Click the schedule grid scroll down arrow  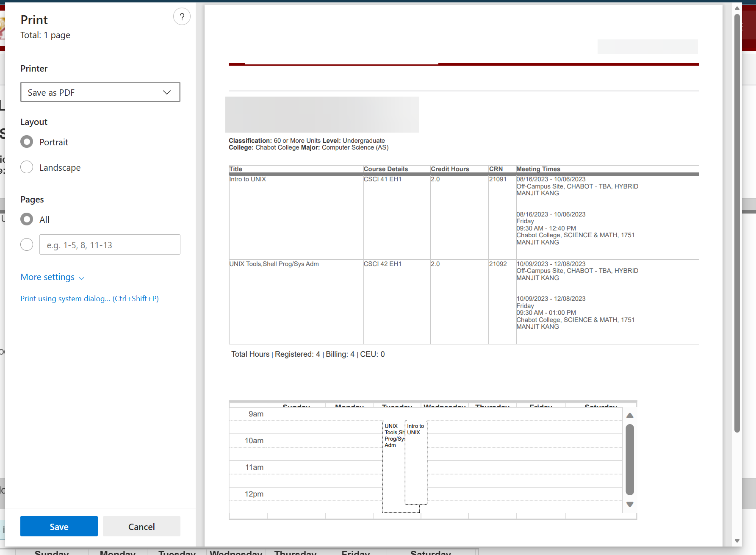tap(630, 505)
